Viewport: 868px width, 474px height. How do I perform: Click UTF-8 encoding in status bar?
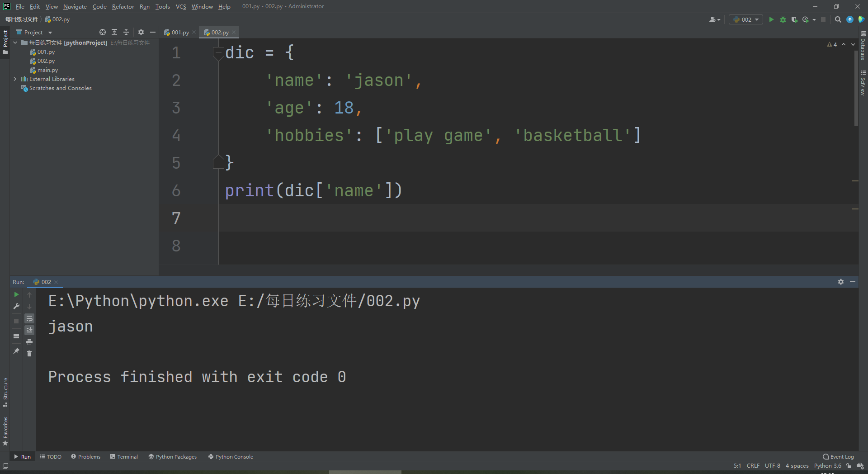tap(773, 466)
